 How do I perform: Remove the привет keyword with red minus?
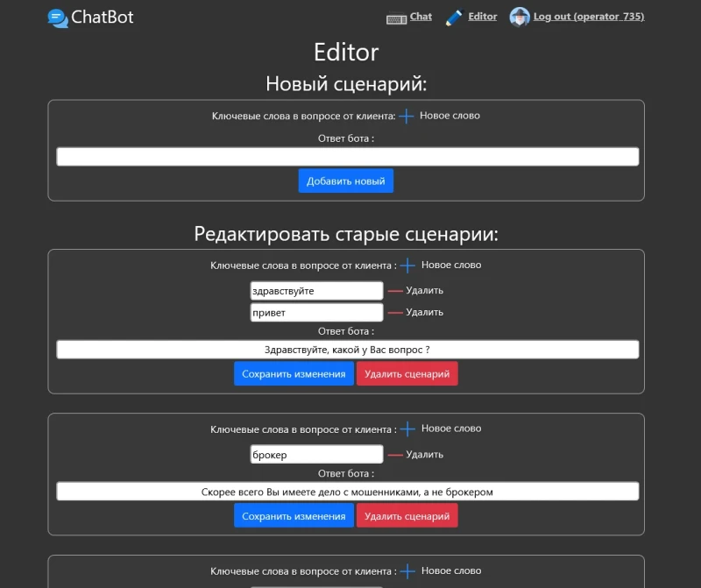pos(395,312)
